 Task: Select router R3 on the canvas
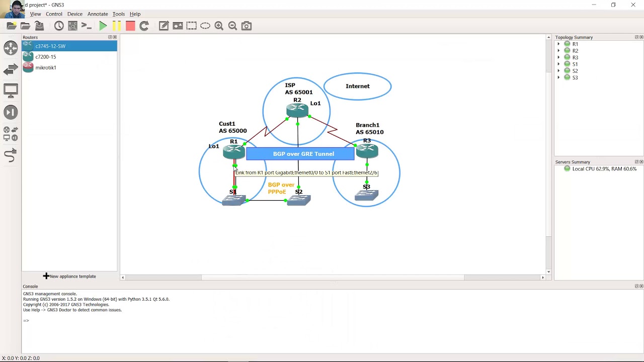click(x=367, y=150)
